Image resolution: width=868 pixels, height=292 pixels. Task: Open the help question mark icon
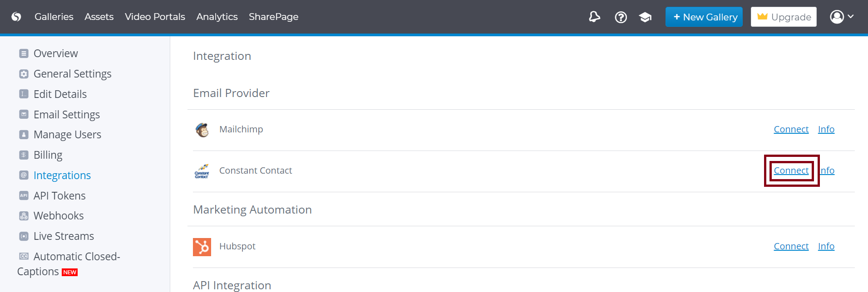coord(621,17)
